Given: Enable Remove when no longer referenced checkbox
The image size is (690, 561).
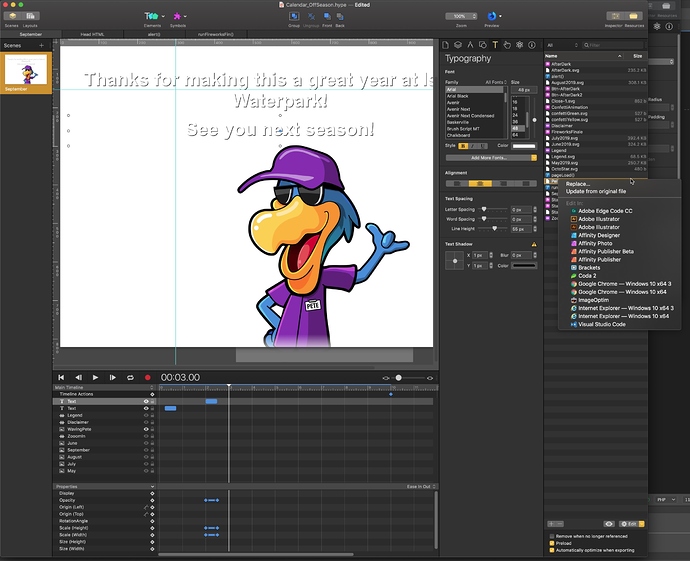Looking at the screenshot, I should 552,536.
